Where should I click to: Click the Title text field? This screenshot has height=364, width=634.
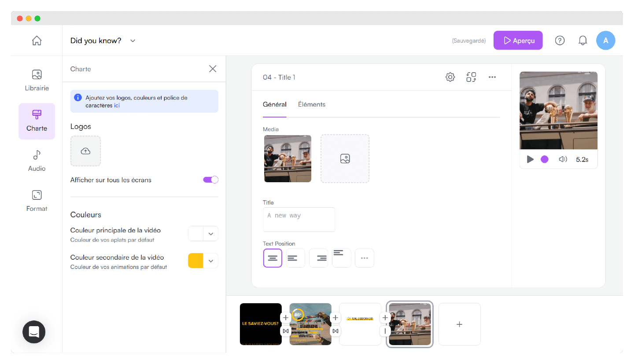click(x=299, y=220)
